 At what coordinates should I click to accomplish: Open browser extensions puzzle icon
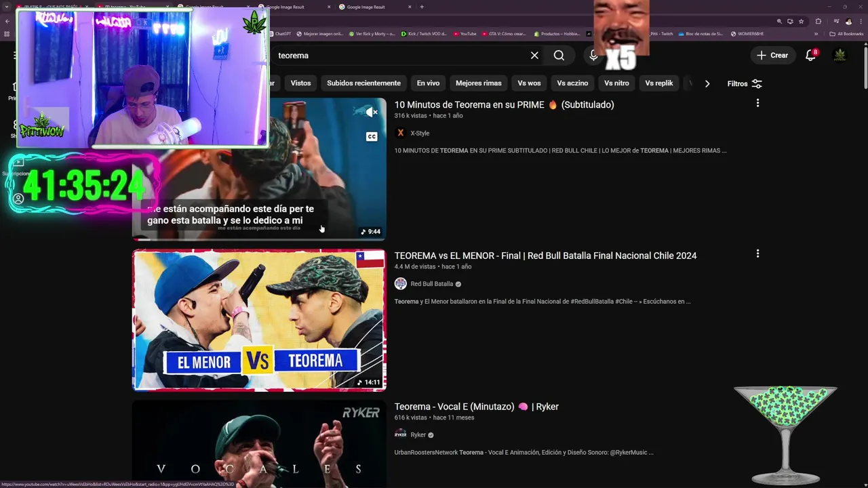[x=818, y=21]
